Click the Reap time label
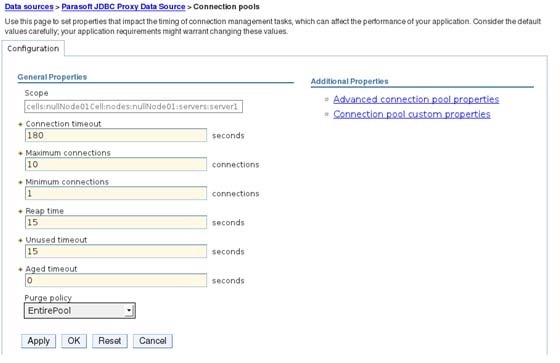 point(44,211)
